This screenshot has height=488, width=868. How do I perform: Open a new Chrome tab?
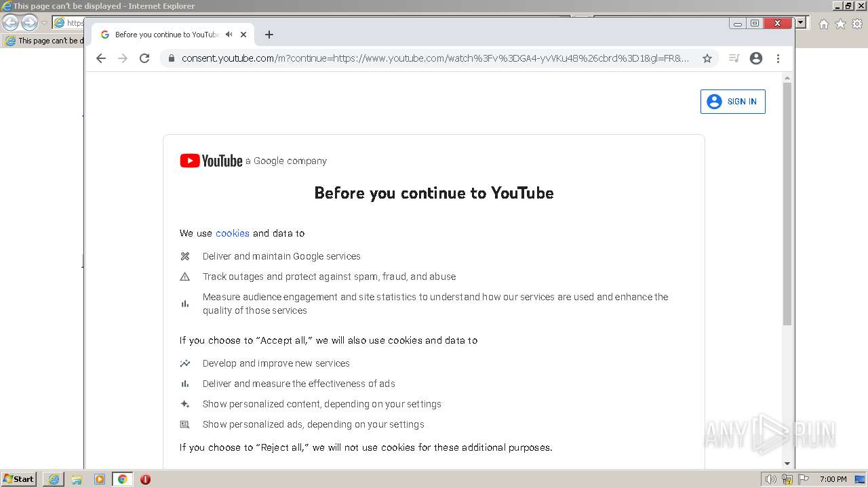click(x=269, y=35)
